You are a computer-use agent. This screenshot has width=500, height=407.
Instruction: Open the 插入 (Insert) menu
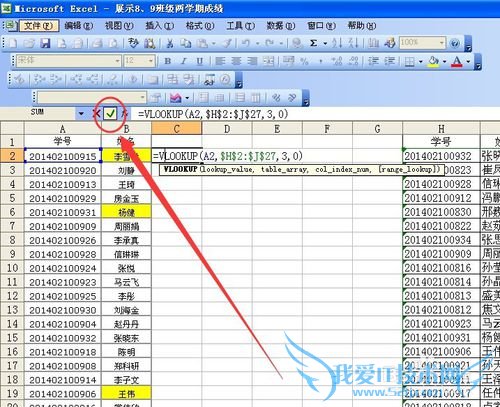click(160, 26)
